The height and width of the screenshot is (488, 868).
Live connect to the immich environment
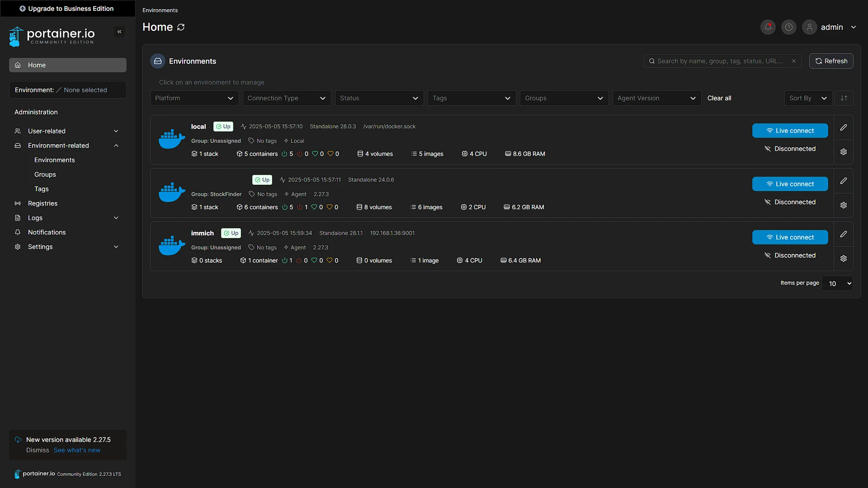coord(790,237)
